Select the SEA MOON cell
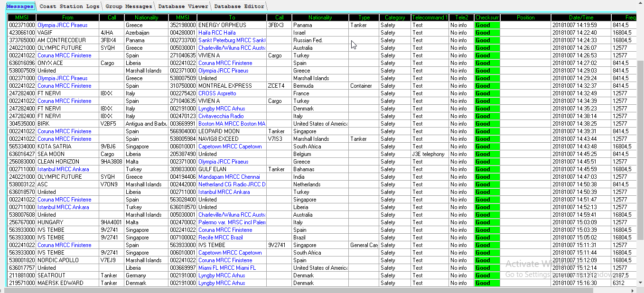Screen dimensions: 644x293 68,154
